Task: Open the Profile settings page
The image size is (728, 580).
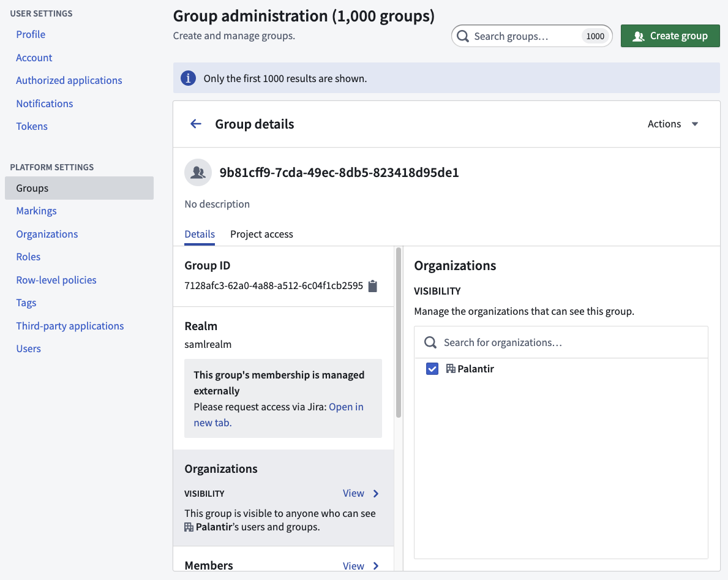Action: click(x=31, y=34)
